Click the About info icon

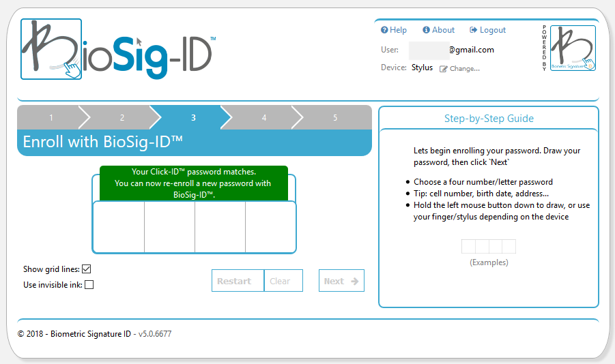427,30
